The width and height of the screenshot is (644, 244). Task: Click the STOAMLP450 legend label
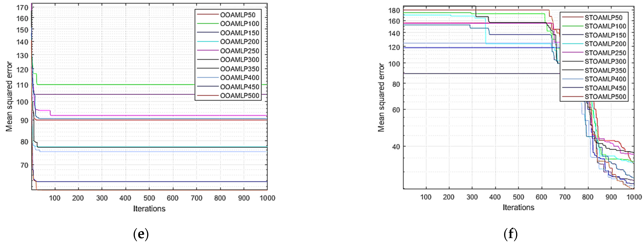605,88
